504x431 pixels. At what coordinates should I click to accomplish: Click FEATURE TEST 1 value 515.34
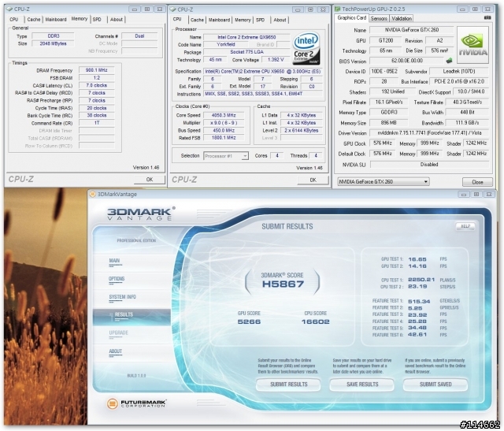pos(419,301)
